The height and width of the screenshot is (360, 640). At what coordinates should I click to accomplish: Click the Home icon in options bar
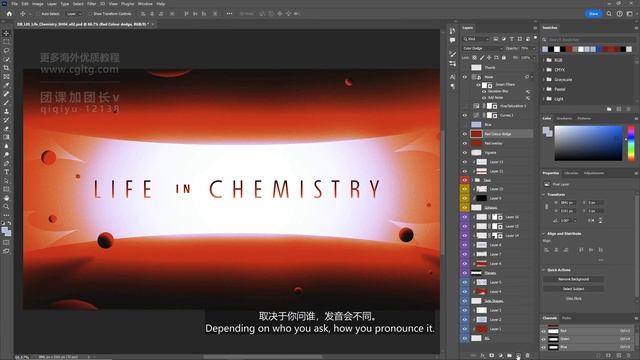coord(9,13)
